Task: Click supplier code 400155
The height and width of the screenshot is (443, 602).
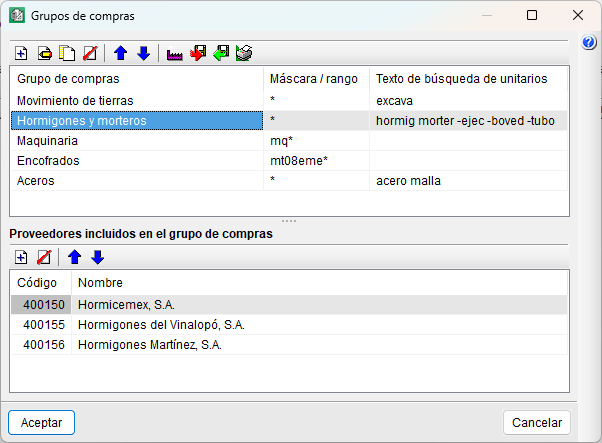Action: coord(41,325)
